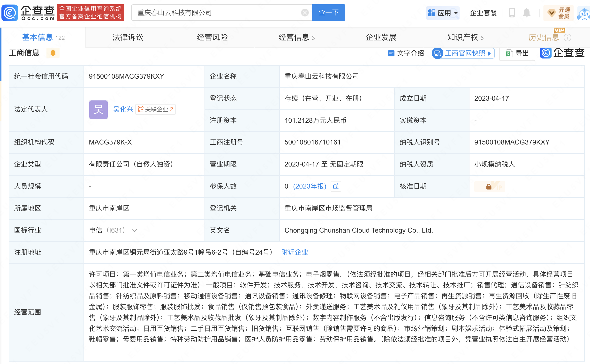Select credit code 91500108MACG379KXY in first row
This screenshot has width=590, height=364.
(126, 76)
